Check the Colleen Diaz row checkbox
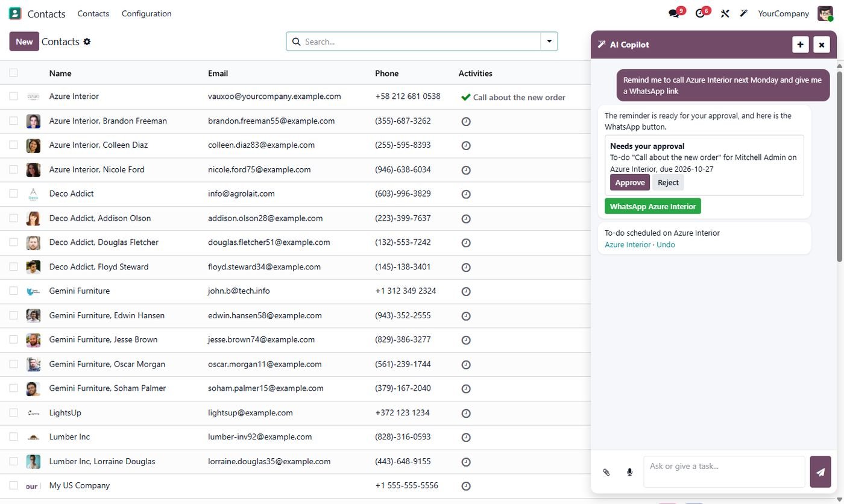The height and width of the screenshot is (504, 844). pos(13,145)
